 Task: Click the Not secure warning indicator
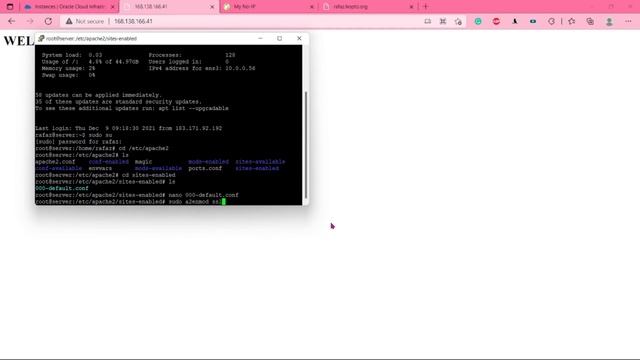tap(85, 21)
